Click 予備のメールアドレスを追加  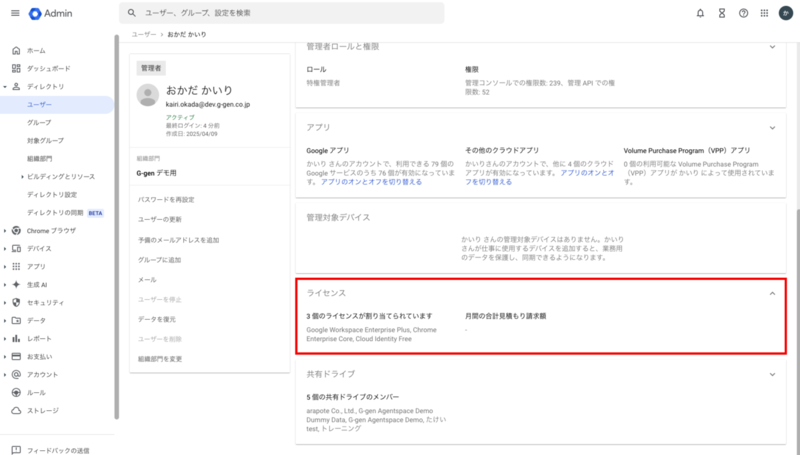tap(179, 240)
